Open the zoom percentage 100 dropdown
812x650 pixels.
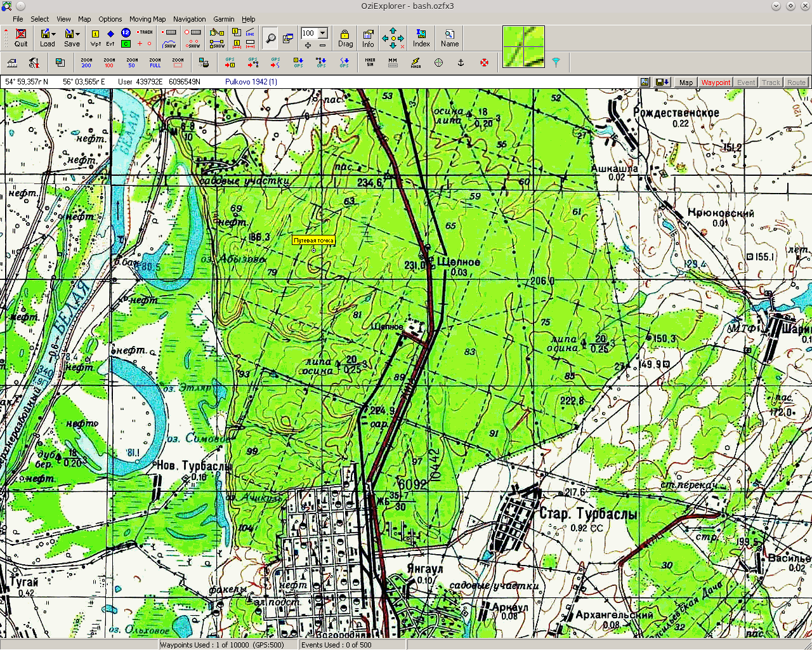pyautogui.click(x=323, y=33)
